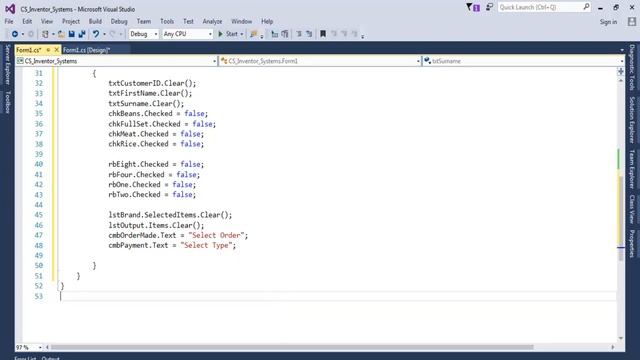Open the Class View side tab
The width and height of the screenshot is (640, 360).
coord(632,209)
